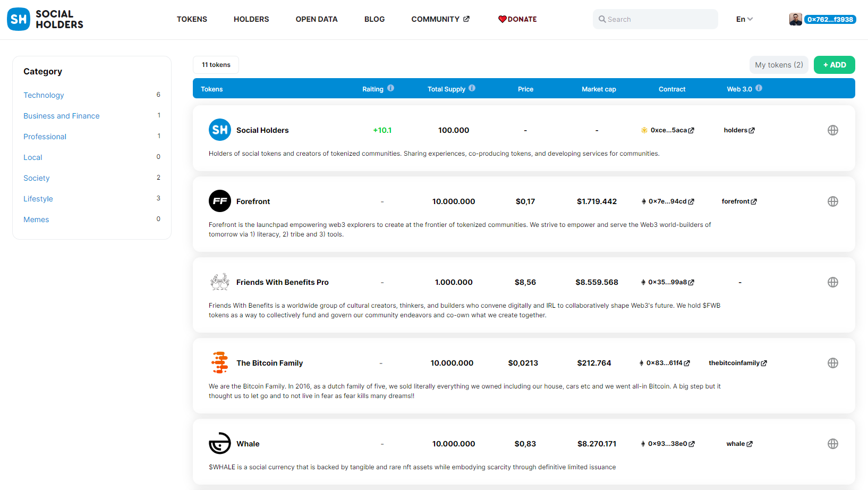The image size is (868, 490).
Task: Click the Total Supply info icon
Action: pyautogui.click(x=472, y=88)
